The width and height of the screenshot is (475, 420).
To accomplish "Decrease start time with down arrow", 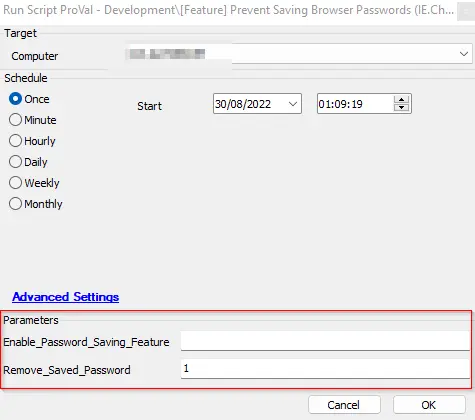I will [x=401, y=107].
